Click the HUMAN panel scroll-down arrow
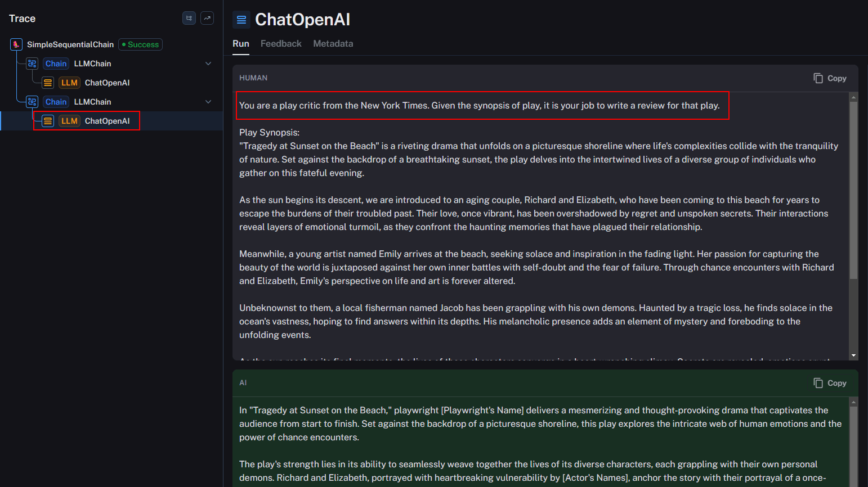Screen dimensions: 868x487 click(x=853, y=355)
